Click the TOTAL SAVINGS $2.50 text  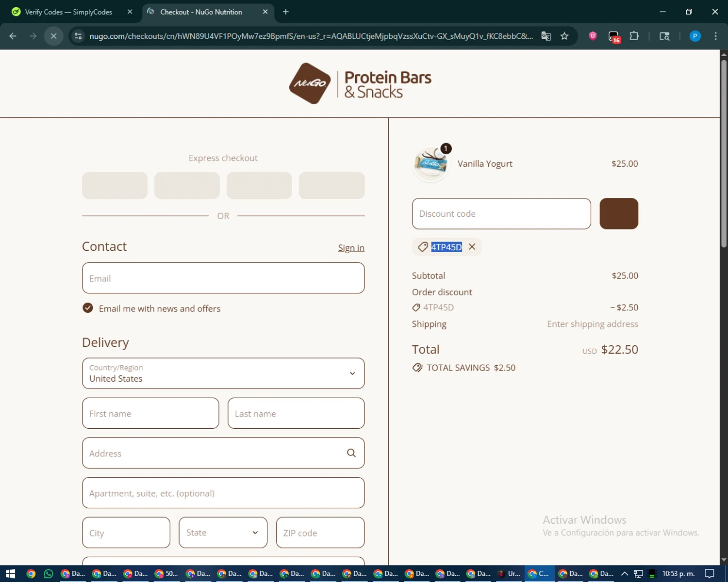[x=471, y=368]
